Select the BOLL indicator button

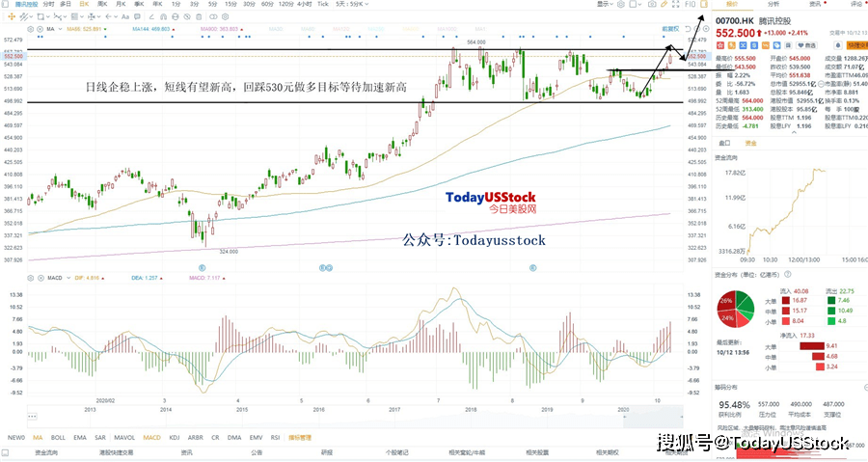[58, 438]
